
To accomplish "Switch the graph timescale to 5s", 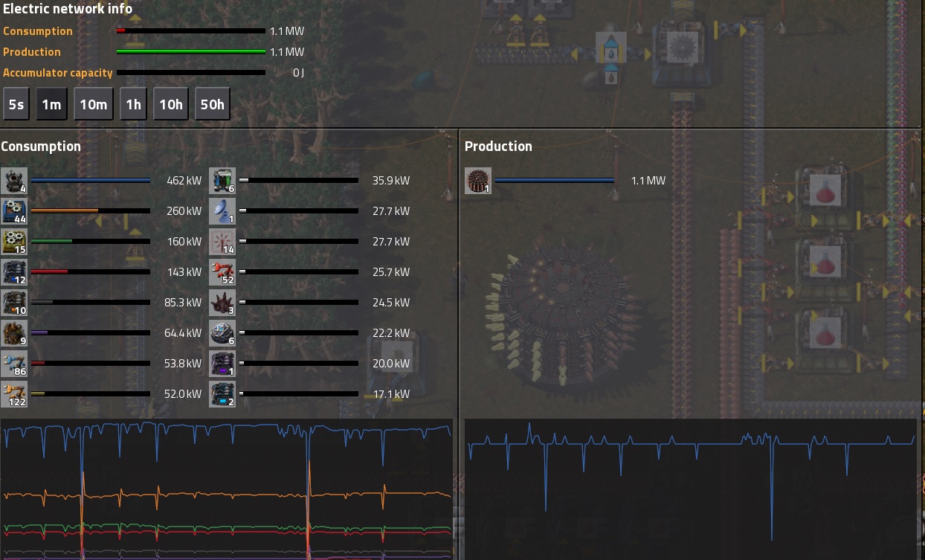I will pos(16,104).
